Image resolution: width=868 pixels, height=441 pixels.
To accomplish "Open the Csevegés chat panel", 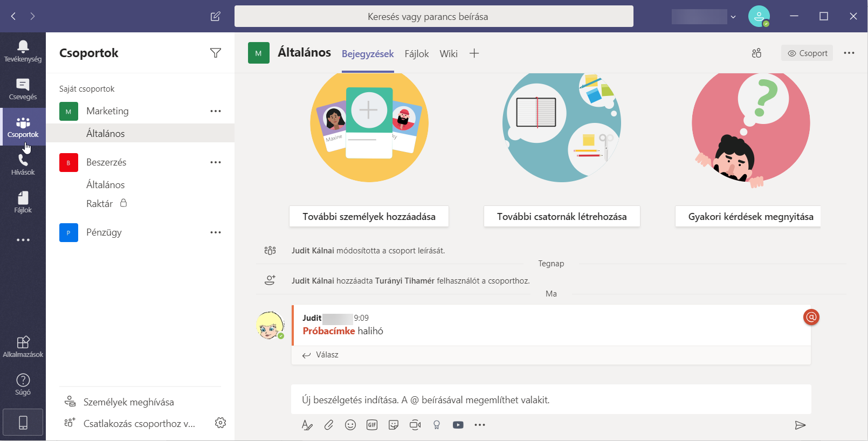I will point(23,89).
